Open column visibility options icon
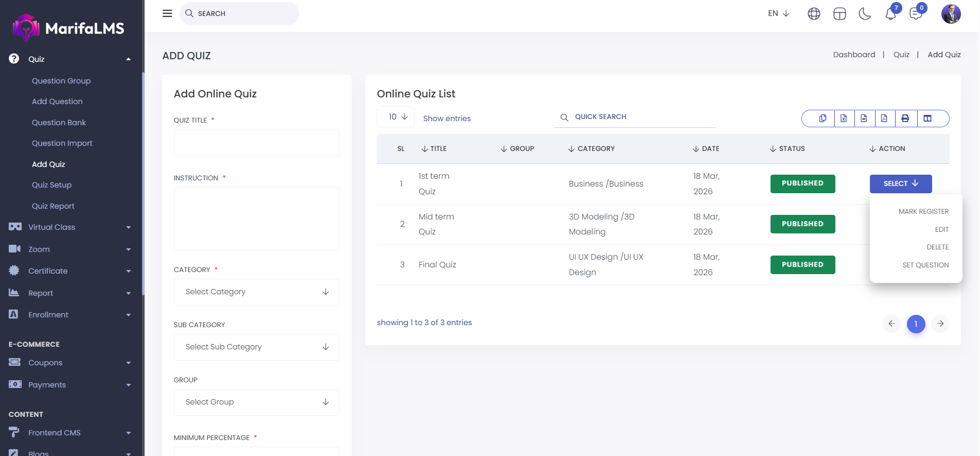980x456 pixels. pyautogui.click(x=927, y=119)
